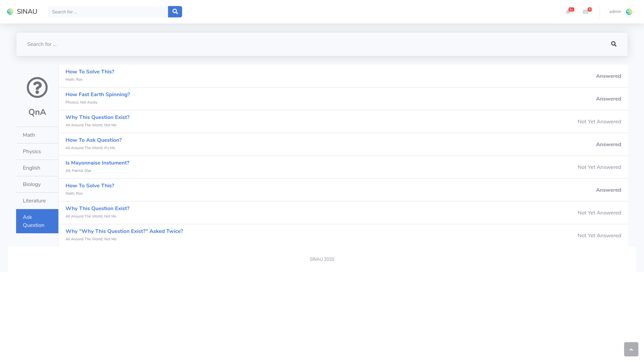644x362 pixels.
Task: Click the blue top search button
Action: tap(175, 12)
